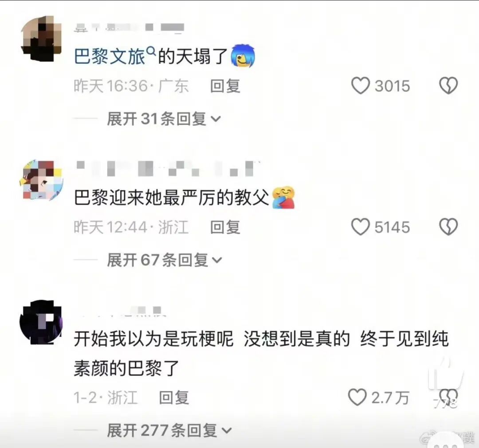The height and width of the screenshot is (448, 479).
Task: Open the 巴黎文旅 search link
Action: (110, 57)
